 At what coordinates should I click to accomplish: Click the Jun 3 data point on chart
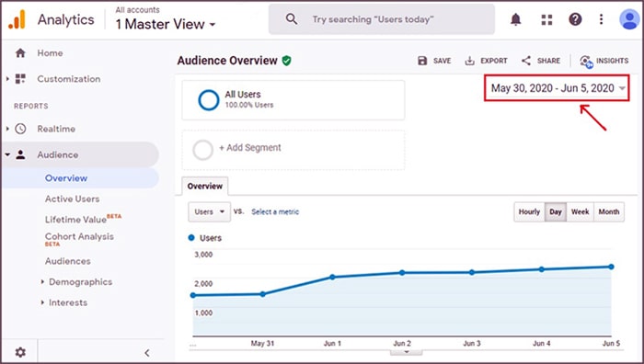click(x=472, y=272)
